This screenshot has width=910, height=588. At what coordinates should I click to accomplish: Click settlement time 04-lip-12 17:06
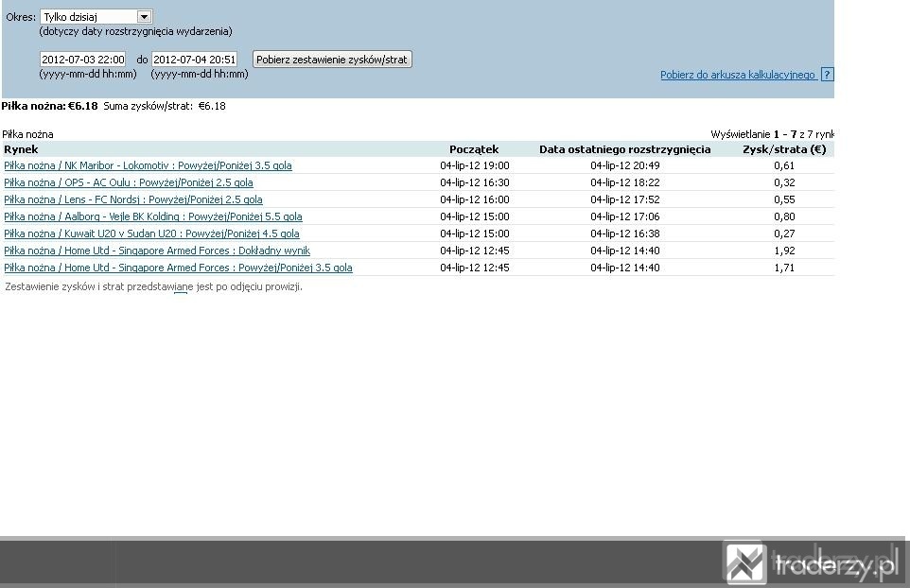(625, 216)
